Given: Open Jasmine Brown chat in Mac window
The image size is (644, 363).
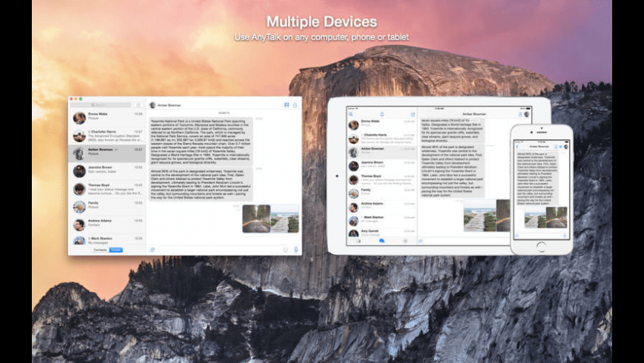Looking at the screenshot, I should [x=107, y=171].
